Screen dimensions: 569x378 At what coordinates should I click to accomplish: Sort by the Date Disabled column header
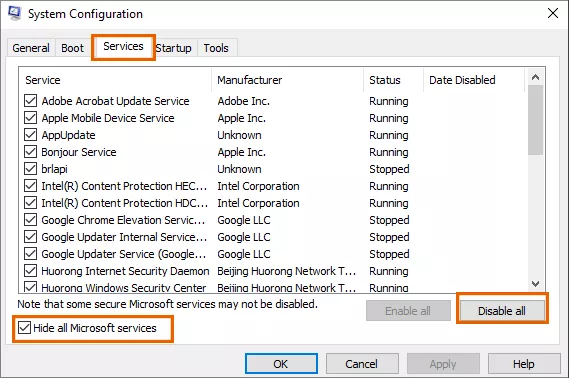pos(474,80)
